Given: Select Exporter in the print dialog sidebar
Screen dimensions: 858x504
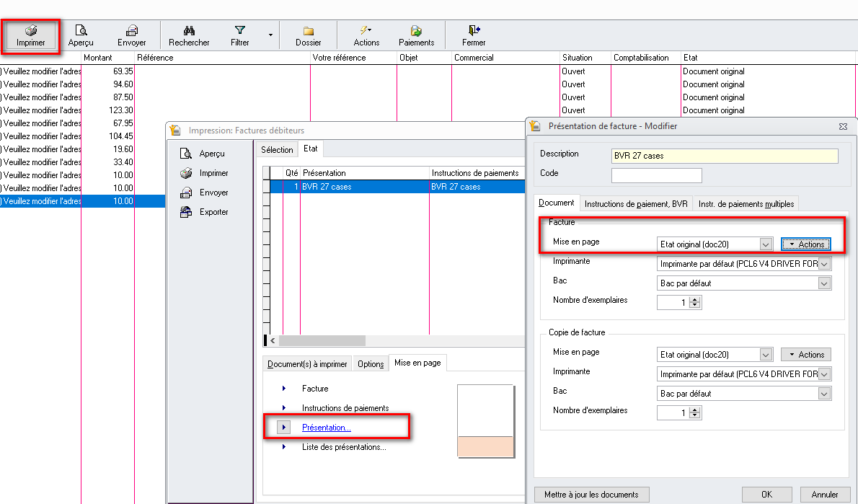Looking at the screenshot, I should (x=213, y=212).
